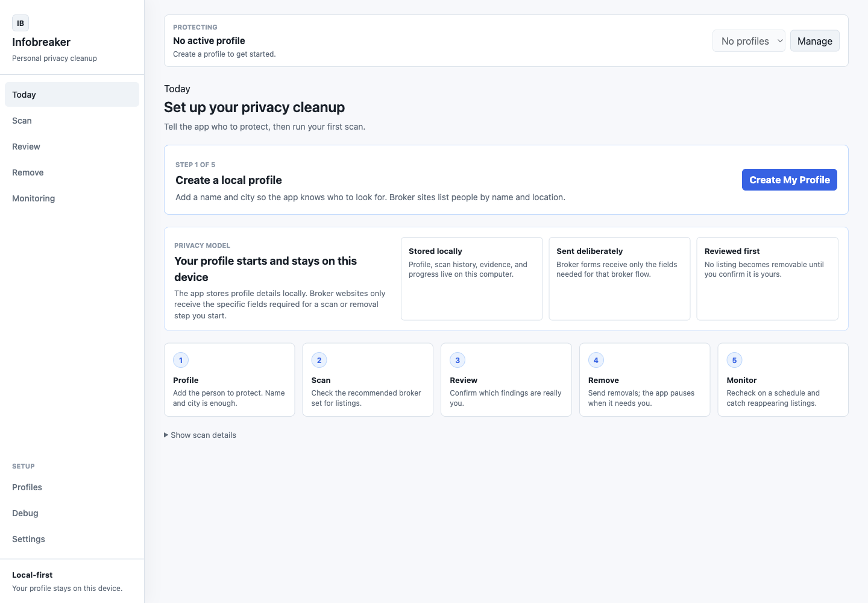Click the step 3 Review number badge
Image resolution: width=868 pixels, height=603 pixels.
click(x=458, y=360)
